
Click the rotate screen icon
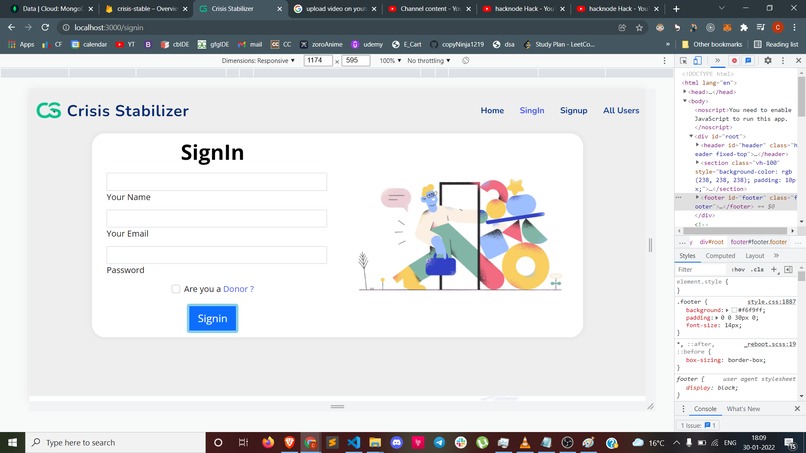click(466, 61)
